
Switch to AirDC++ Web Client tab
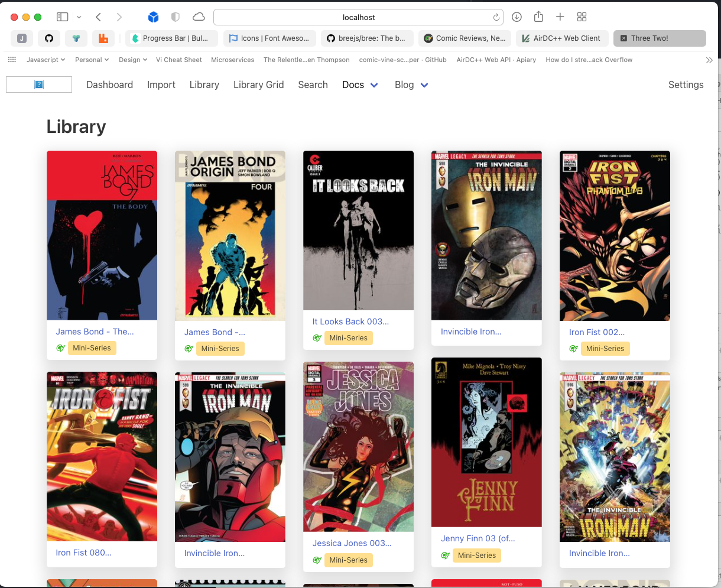coord(561,38)
